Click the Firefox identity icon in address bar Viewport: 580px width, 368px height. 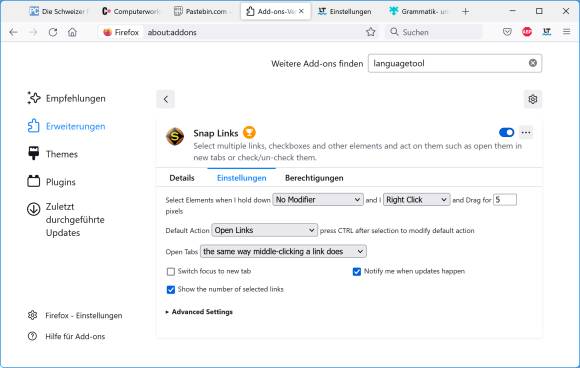point(108,32)
